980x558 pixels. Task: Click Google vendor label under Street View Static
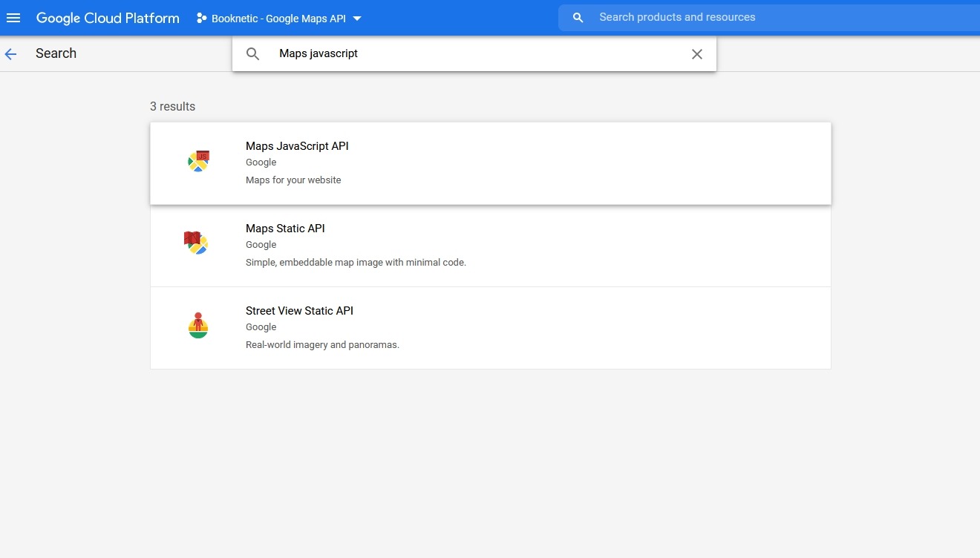261,327
